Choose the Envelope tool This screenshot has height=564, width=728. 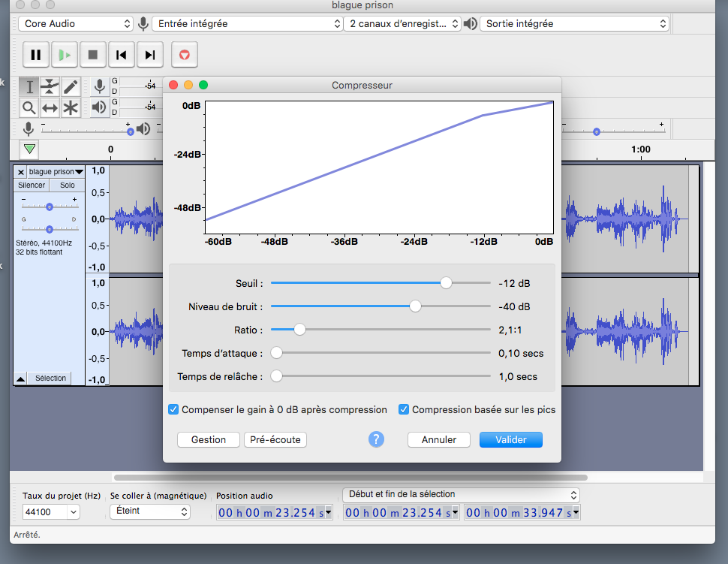50,86
